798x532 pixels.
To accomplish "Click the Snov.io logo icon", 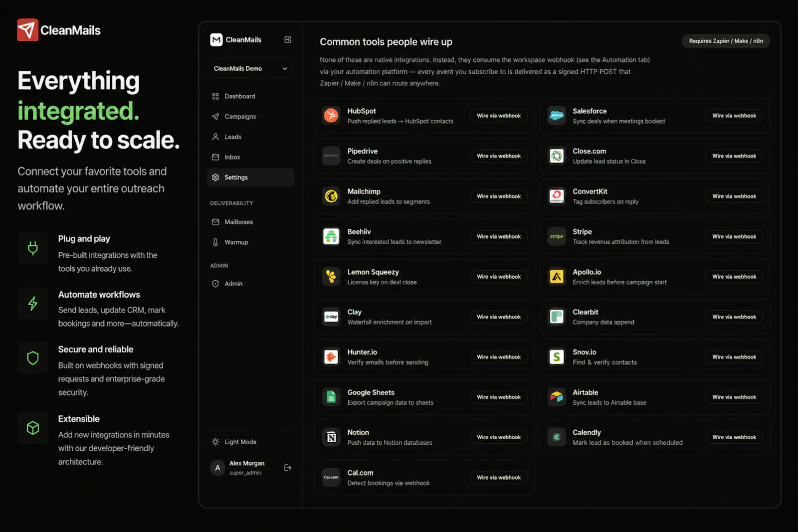I will pyautogui.click(x=557, y=357).
